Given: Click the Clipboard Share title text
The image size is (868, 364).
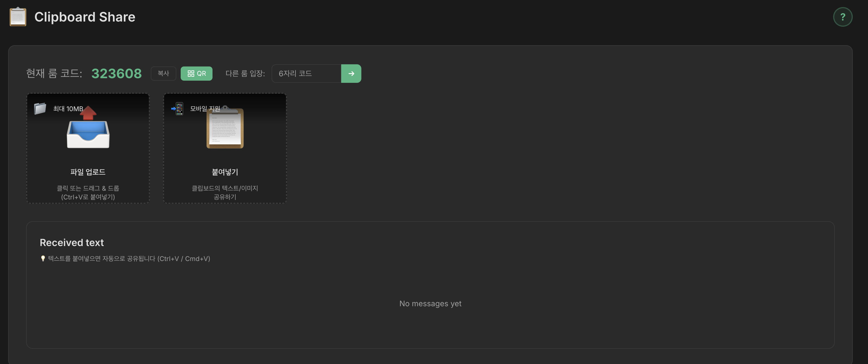Looking at the screenshot, I should (x=85, y=17).
